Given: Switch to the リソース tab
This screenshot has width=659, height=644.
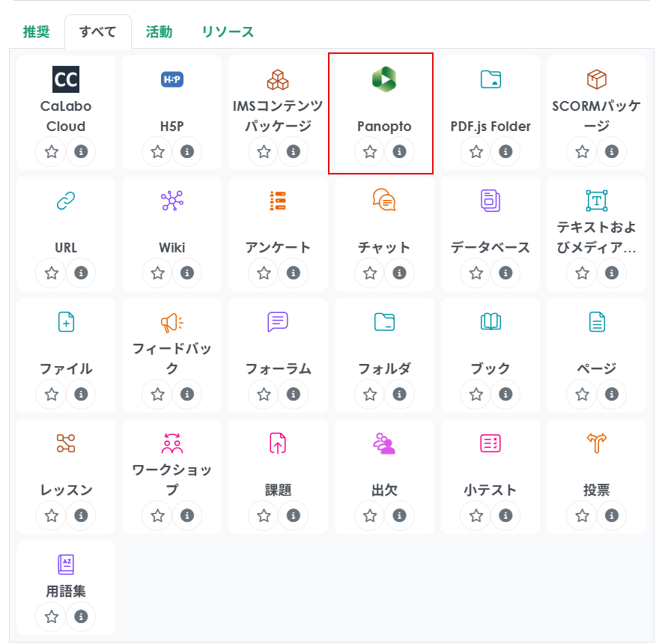Looking at the screenshot, I should pos(228,32).
